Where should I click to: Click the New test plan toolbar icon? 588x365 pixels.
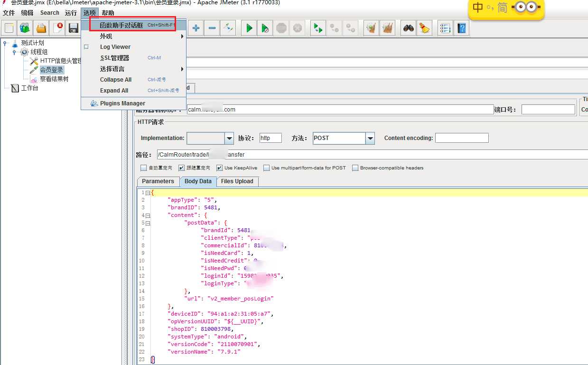9,28
